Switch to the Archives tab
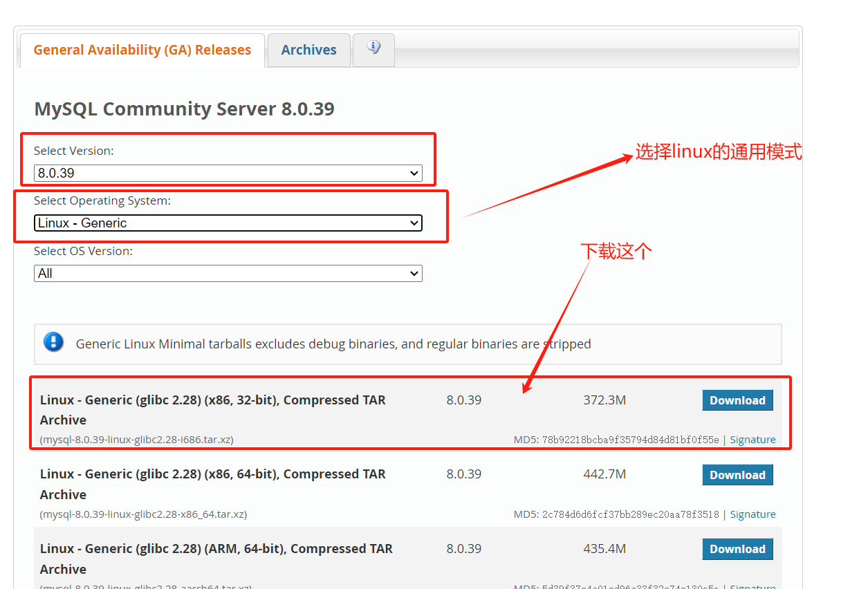Screen dimensions: 868x589 tap(308, 50)
